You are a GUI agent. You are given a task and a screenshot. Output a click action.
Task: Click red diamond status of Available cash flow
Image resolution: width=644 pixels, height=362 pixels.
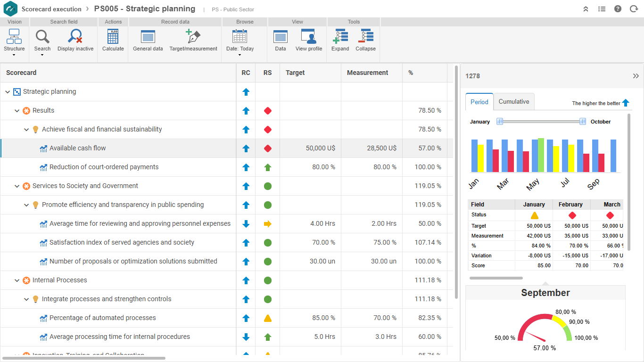click(268, 148)
